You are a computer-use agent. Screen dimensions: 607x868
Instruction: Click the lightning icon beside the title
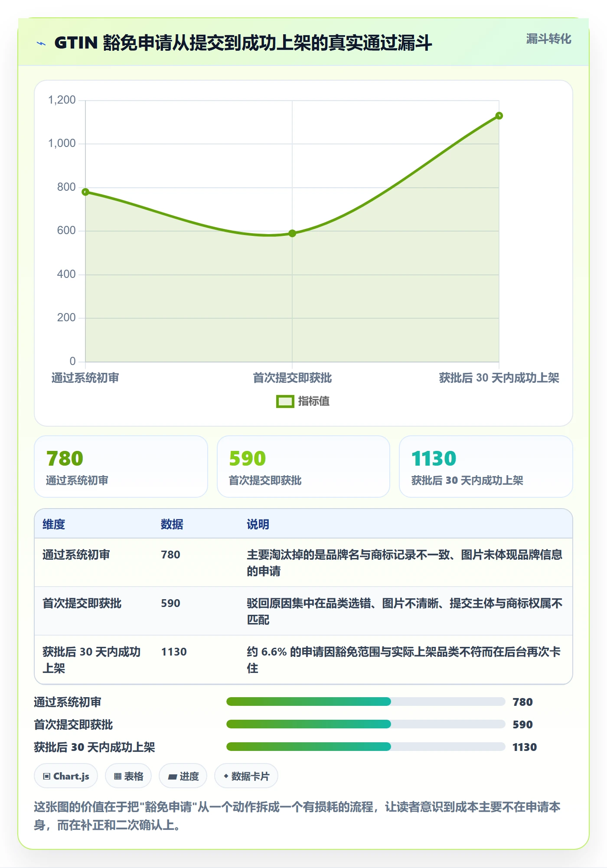click(x=41, y=43)
